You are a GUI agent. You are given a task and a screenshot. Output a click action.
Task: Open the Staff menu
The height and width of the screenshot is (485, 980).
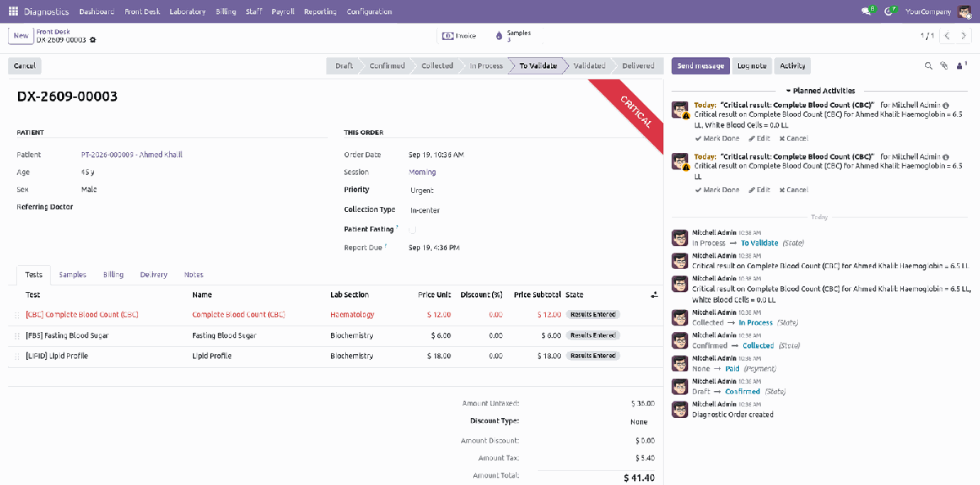[x=253, y=11]
